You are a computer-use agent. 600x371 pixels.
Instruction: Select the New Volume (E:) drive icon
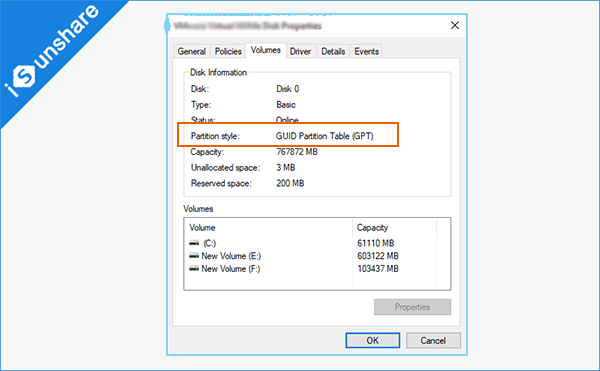[194, 256]
